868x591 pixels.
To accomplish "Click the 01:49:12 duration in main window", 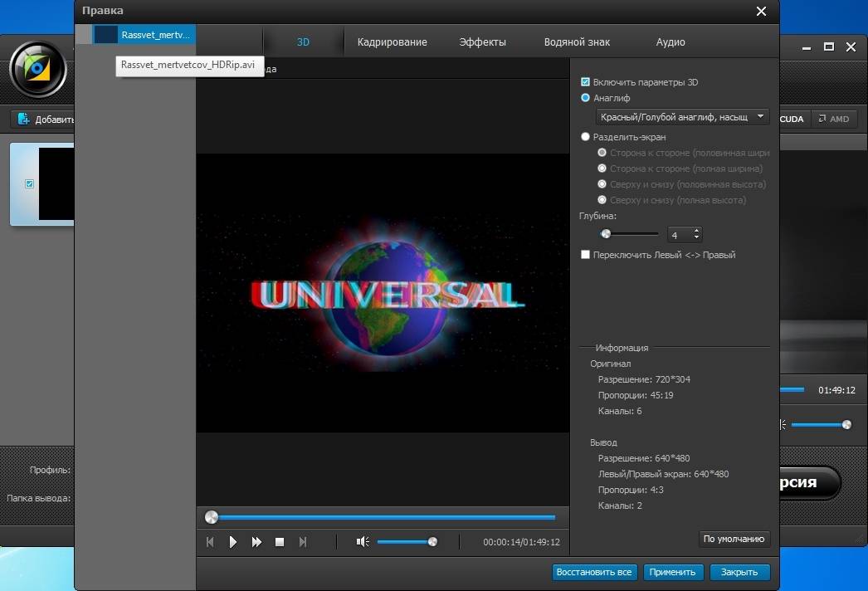I will click(x=836, y=390).
